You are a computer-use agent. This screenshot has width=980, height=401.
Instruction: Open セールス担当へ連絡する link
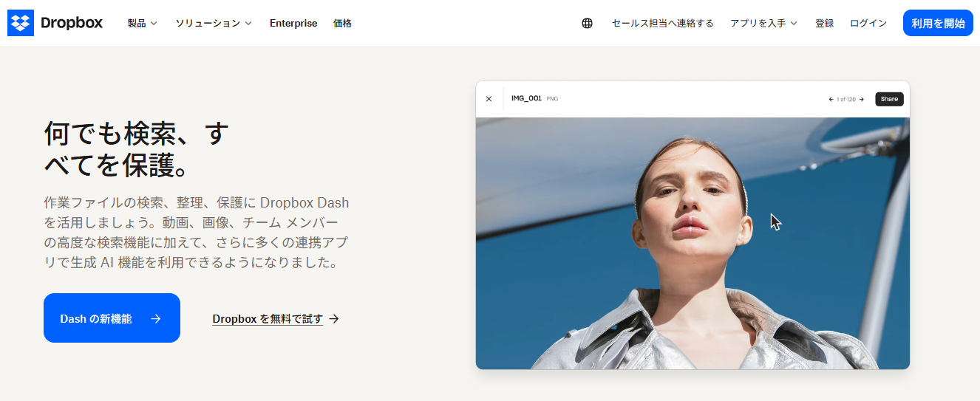[663, 23]
